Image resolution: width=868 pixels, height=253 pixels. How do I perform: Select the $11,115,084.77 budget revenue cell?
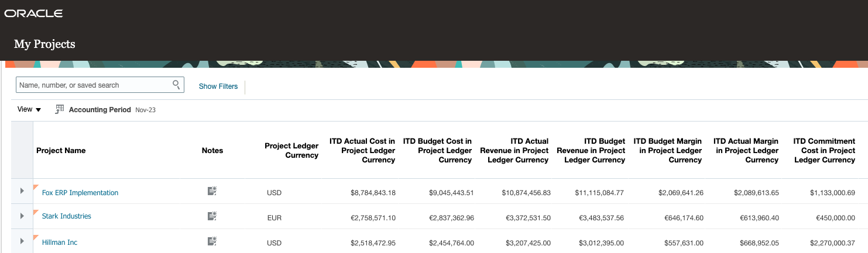pos(599,193)
